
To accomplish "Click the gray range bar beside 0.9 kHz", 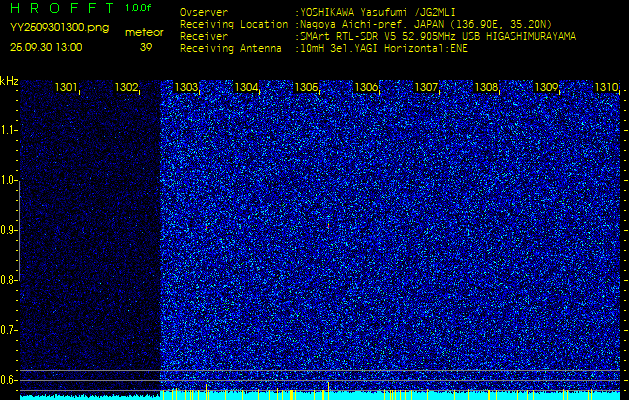I will (x=19, y=230).
